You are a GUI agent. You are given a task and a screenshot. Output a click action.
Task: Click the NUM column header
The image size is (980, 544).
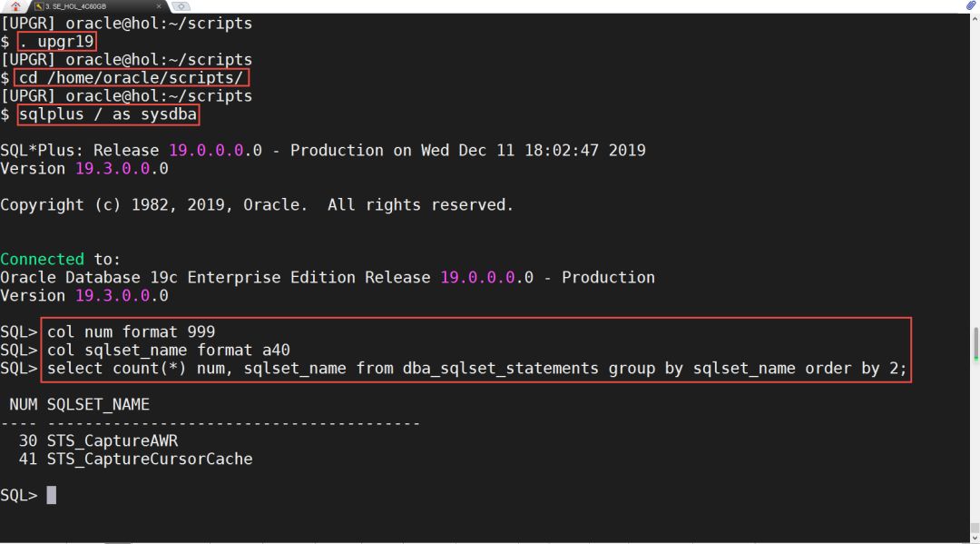point(24,404)
